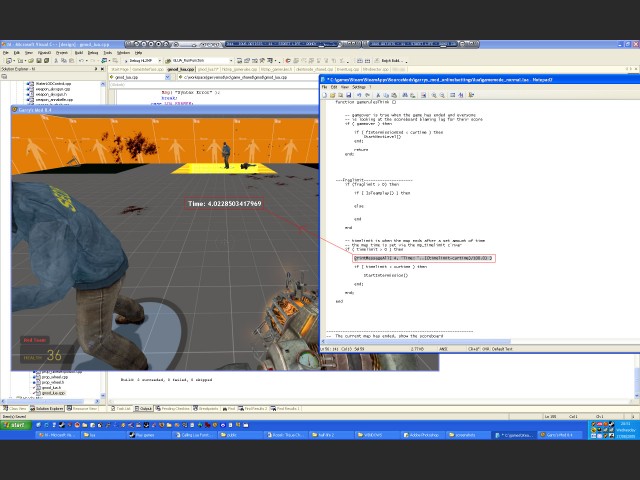Switch to the Solution Explorer bottom tab
The height and width of the screenshot is (480, 640).
(47, 409)
